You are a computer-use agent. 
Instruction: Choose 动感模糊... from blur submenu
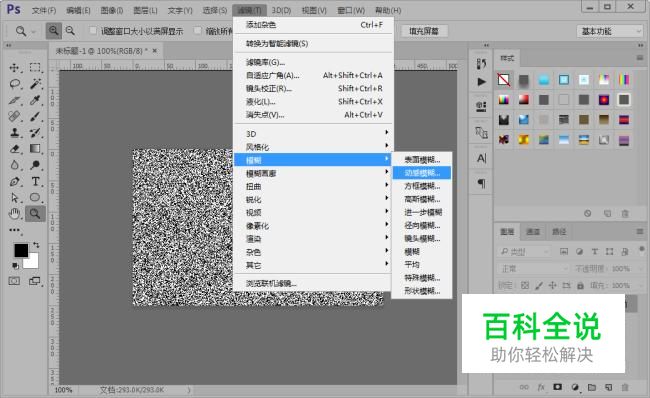(x=422, y=173)
